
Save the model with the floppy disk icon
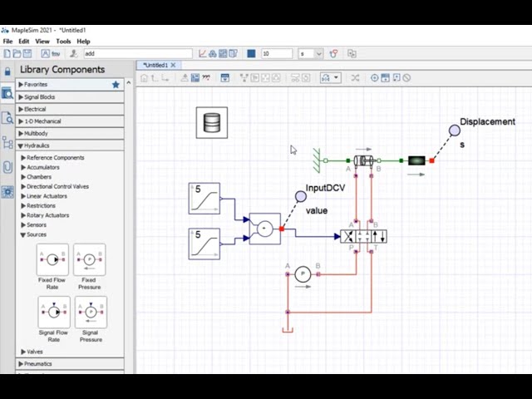point(27,53)
